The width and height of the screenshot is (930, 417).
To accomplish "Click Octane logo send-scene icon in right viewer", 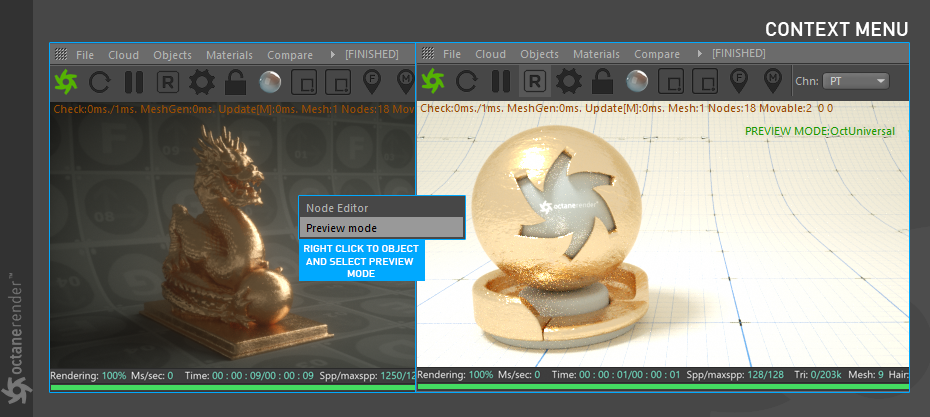I will coord(432,81).
